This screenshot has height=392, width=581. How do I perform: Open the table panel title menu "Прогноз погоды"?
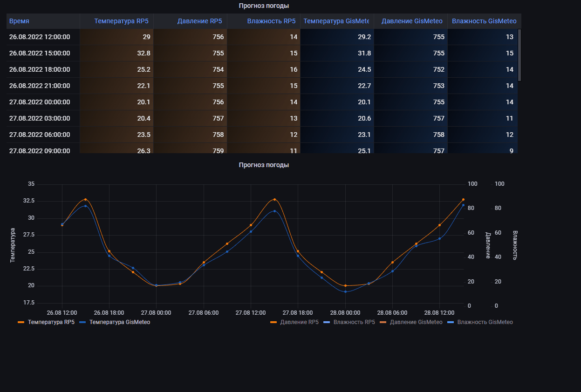[264, 6]
